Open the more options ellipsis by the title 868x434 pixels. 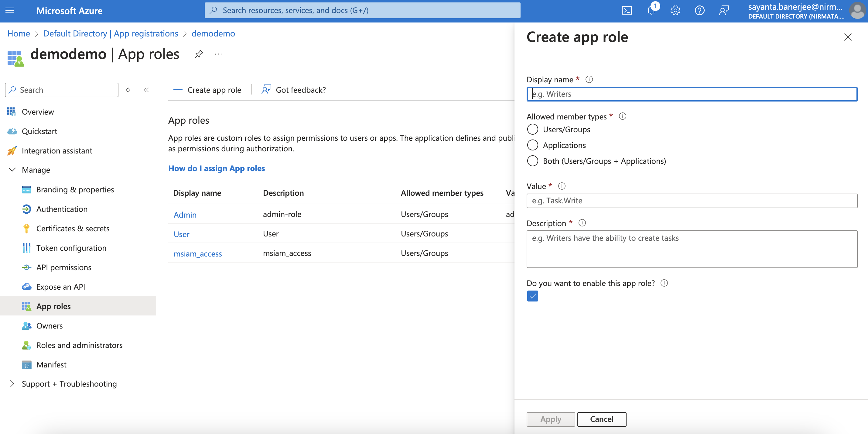[218, 54]
